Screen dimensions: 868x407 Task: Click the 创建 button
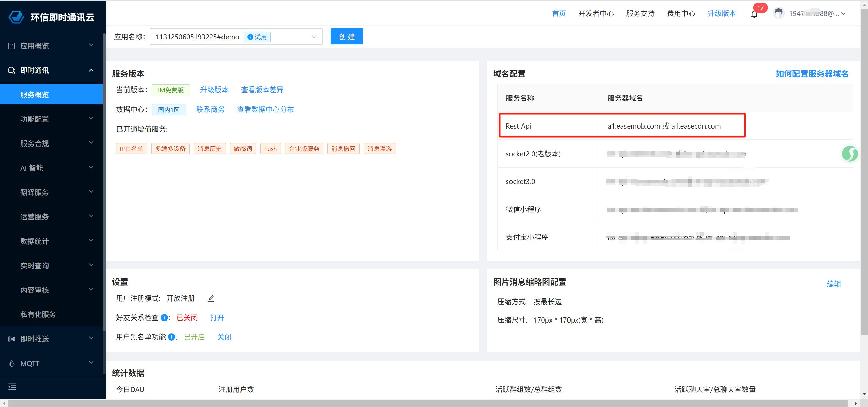point(346,36)
